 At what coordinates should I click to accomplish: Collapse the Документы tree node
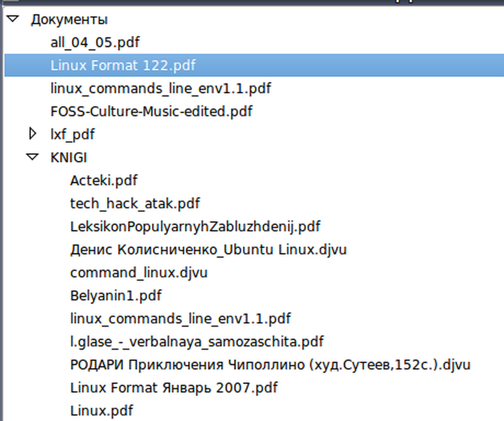tap(13, 19)
